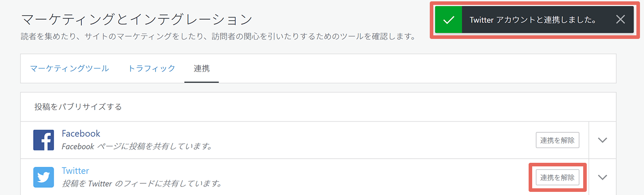
Task: Click empty space in the tab bar
Action: (416, 68)
